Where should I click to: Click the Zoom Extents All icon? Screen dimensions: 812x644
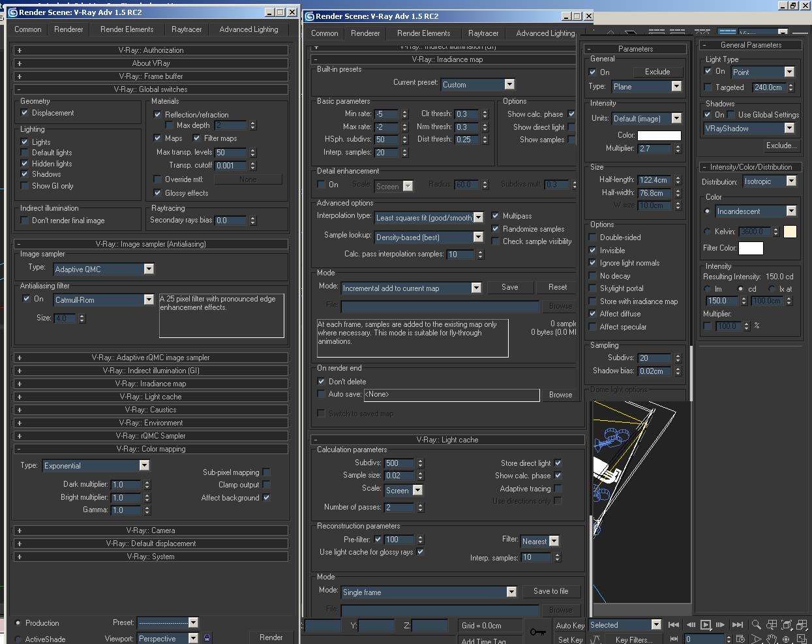tap(803, 625)
